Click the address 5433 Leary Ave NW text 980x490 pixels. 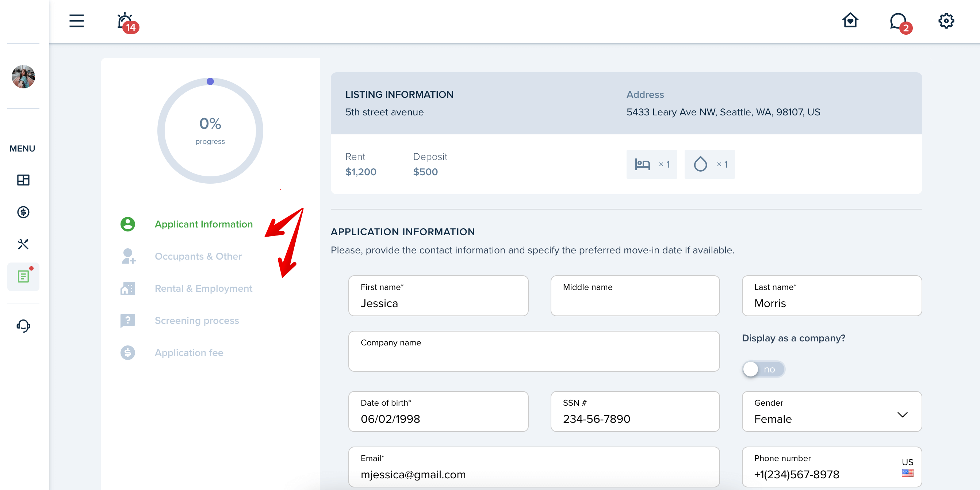(x=723, y=112)
